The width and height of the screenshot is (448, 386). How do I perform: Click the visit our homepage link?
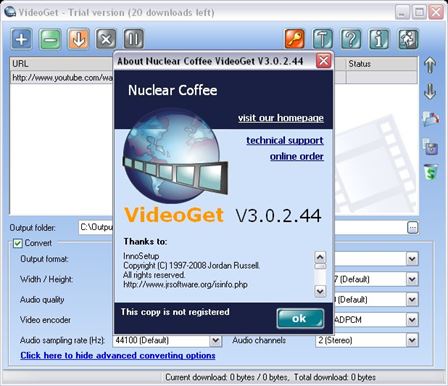point(281,118)
